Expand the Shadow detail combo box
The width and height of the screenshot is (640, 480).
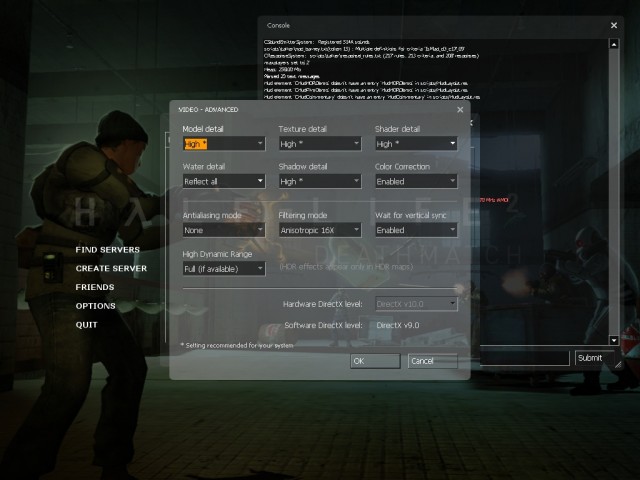click(320, 181)
